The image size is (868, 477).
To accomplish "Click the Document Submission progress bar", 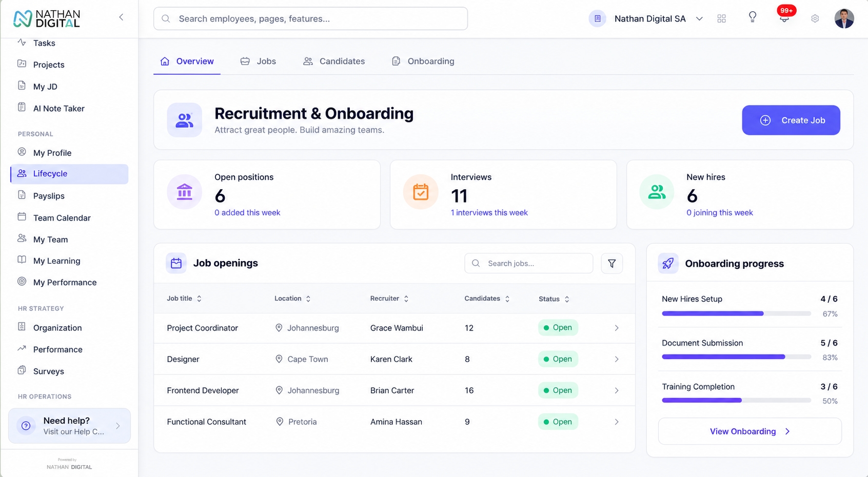I will pyautogui.click(x=736, y=357).
